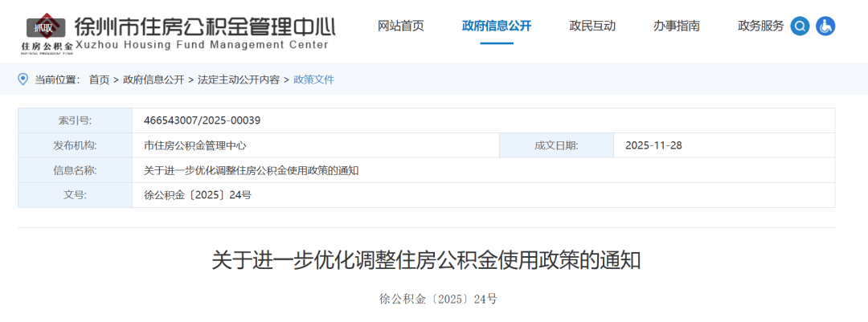Click the large article headline 关于进一步优化调整住房公积金使用政策的通知
Image resolution: width=868 pixels, height=322 pixels.
(x=426, y=260)
